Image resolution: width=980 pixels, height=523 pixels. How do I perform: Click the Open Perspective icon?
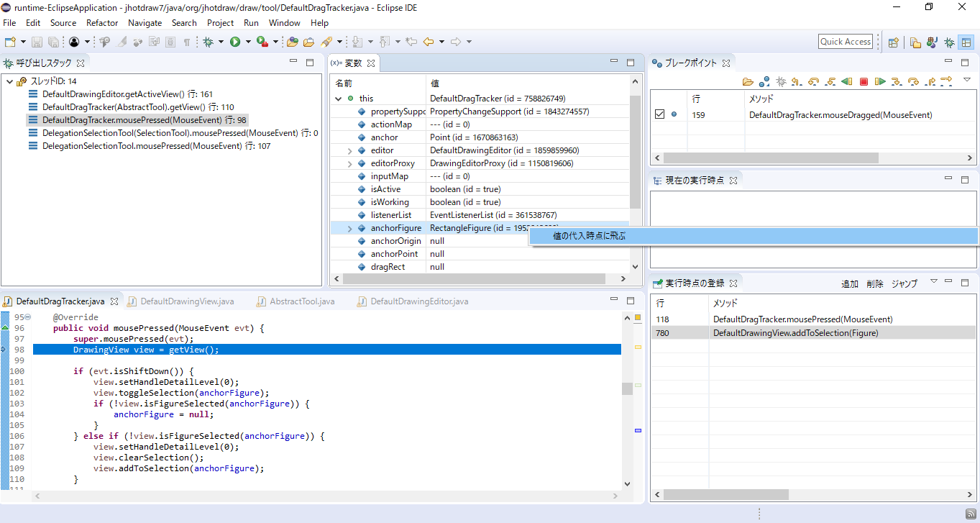[x=893, y=42]
